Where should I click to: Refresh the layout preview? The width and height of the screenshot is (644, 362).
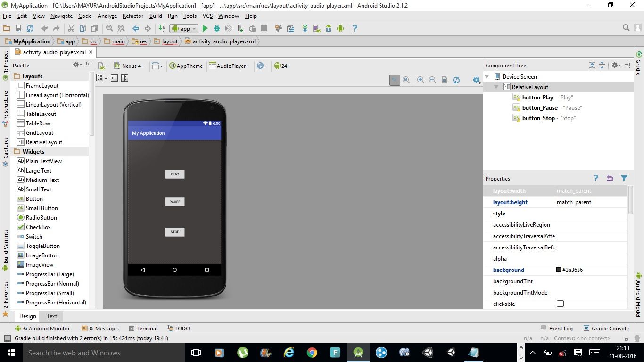tap(456, 80)
